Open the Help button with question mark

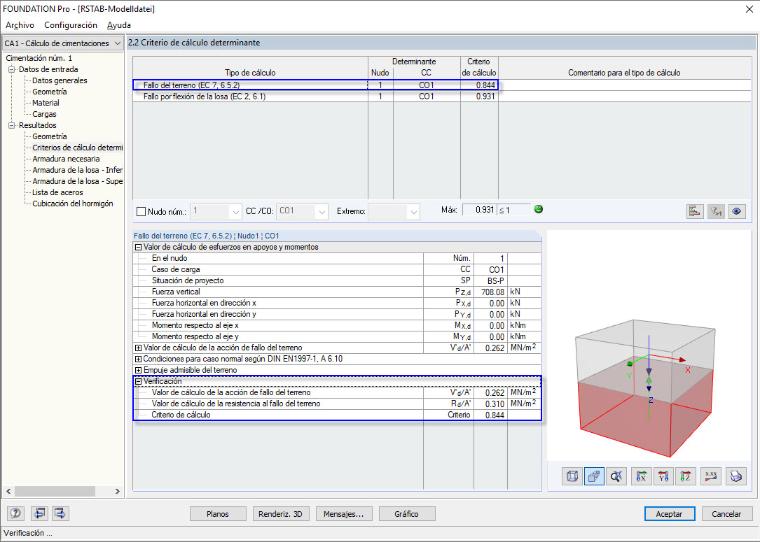click(x=16, y=513)
